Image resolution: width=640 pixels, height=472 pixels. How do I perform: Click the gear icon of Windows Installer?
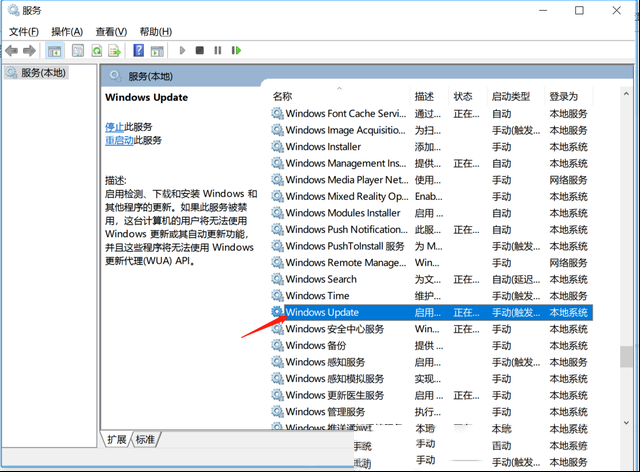click(x=278, y=146)
